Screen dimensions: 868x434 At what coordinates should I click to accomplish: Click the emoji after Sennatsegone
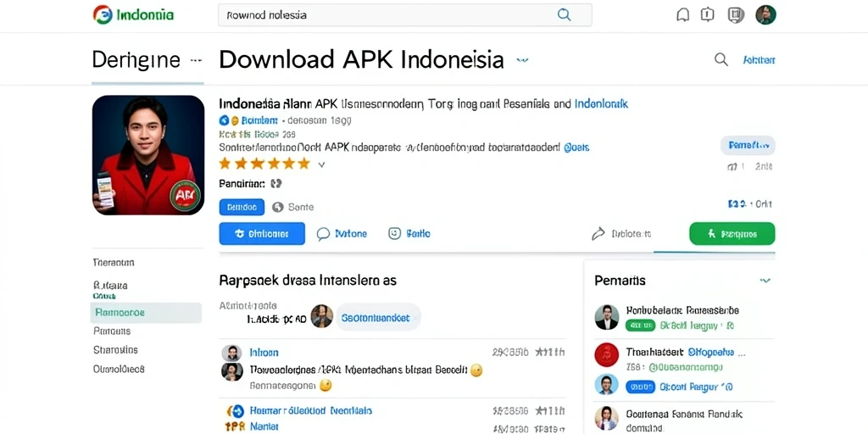pyautogui.click(x=325, y=386)
